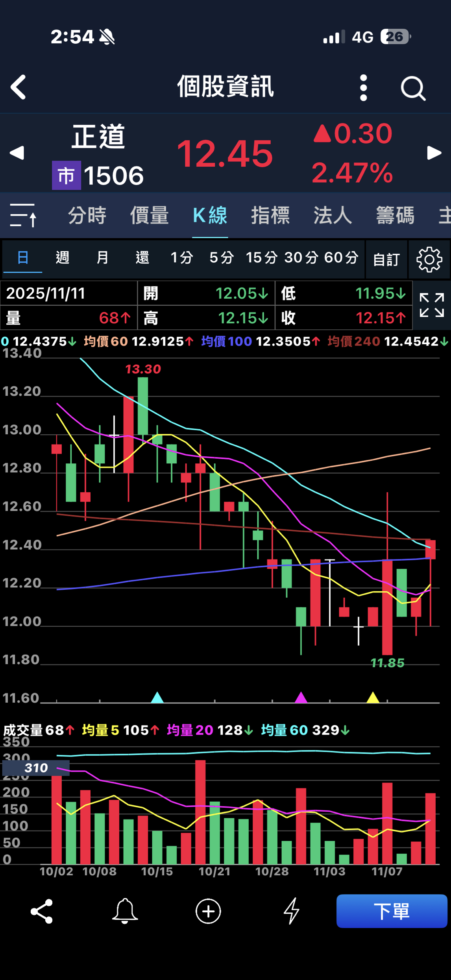Screen dimensions: 451x980
Task: Add stock to watchlist with plus icon
Action: coord(208,911)
